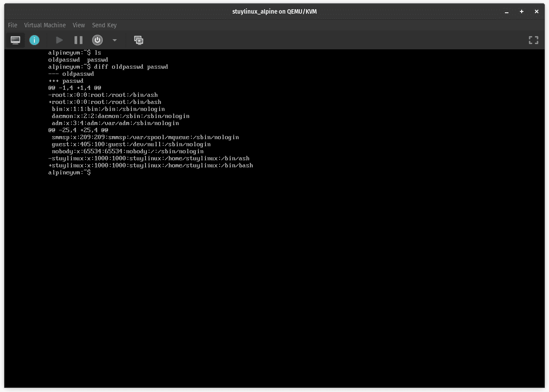Click the shell prompt in the console area
549x392 pixels.
69,172
